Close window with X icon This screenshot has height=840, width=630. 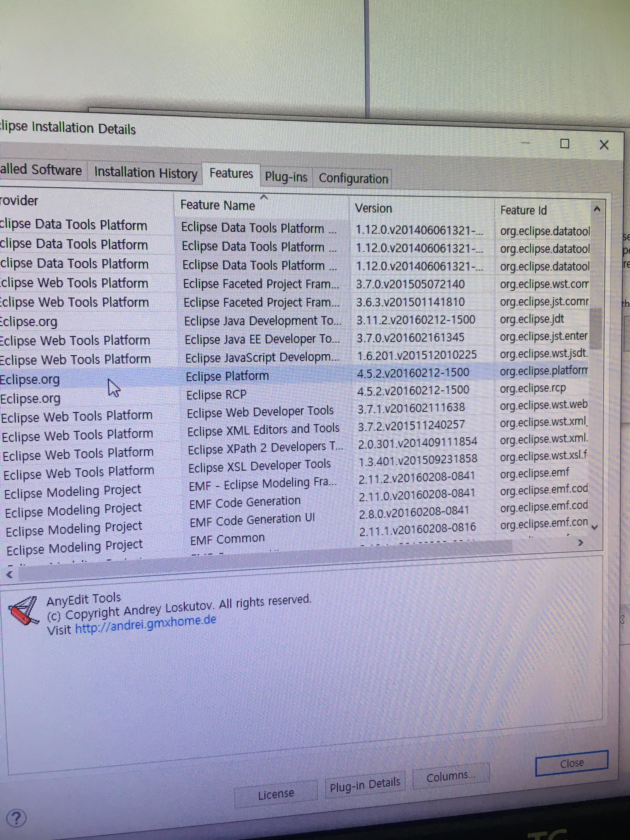click(x=604, y=145)
